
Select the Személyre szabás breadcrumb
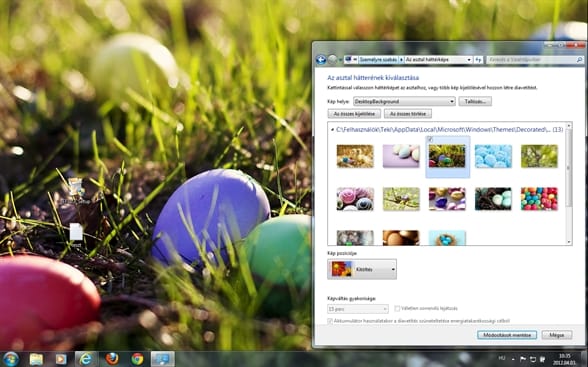pyautogui.click(x=378, y=60)
